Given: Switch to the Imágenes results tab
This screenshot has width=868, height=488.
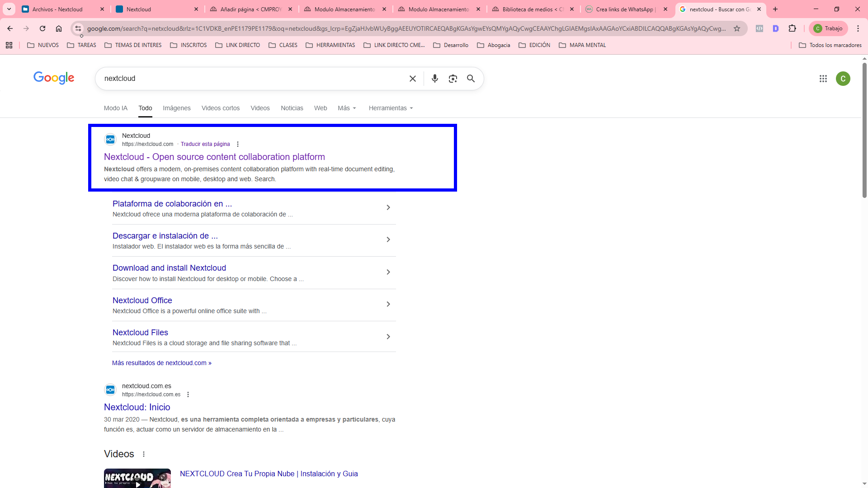Looking at the screenshot, I should tap(176, 108).
